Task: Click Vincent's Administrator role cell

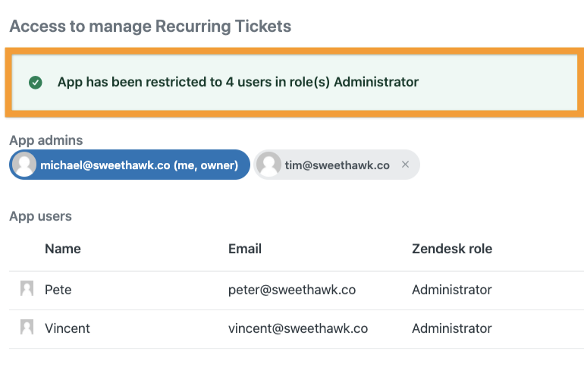Action: click(452, 328)
